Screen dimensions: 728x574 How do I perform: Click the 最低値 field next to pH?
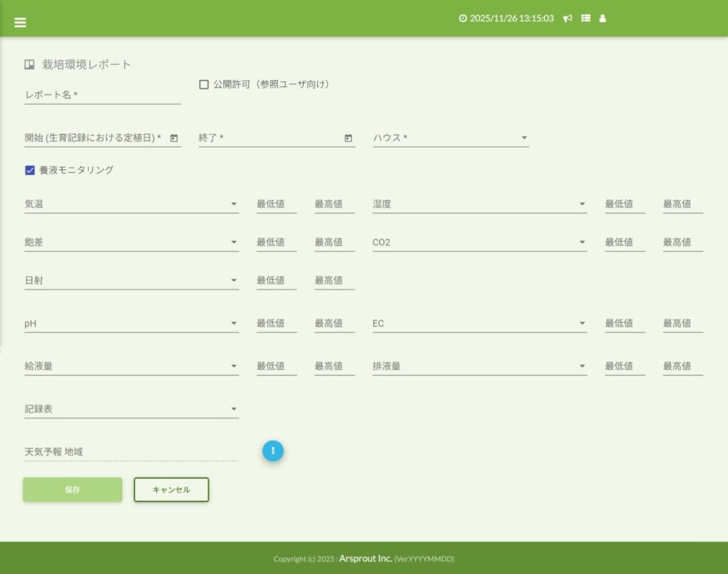pos(277,324)
